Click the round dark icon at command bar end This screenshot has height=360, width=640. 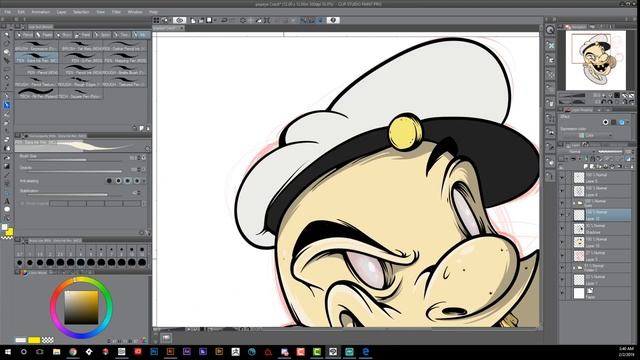click(333, 20)
